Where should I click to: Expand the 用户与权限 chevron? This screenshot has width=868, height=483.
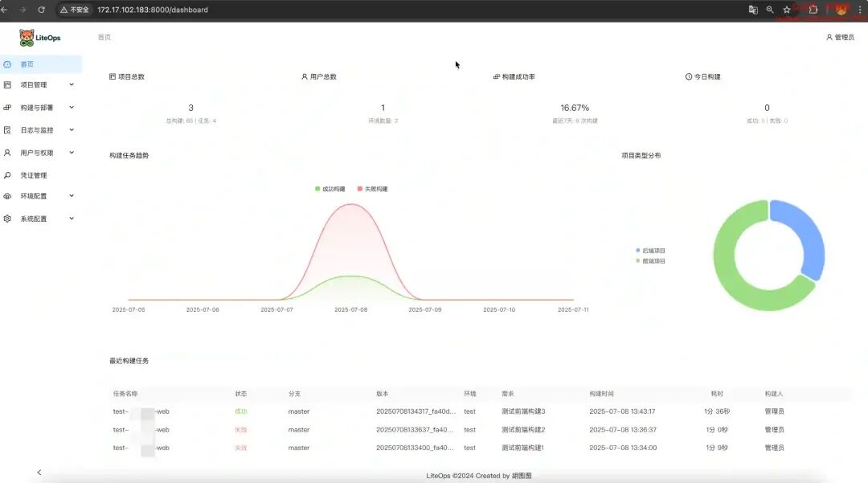72,153
